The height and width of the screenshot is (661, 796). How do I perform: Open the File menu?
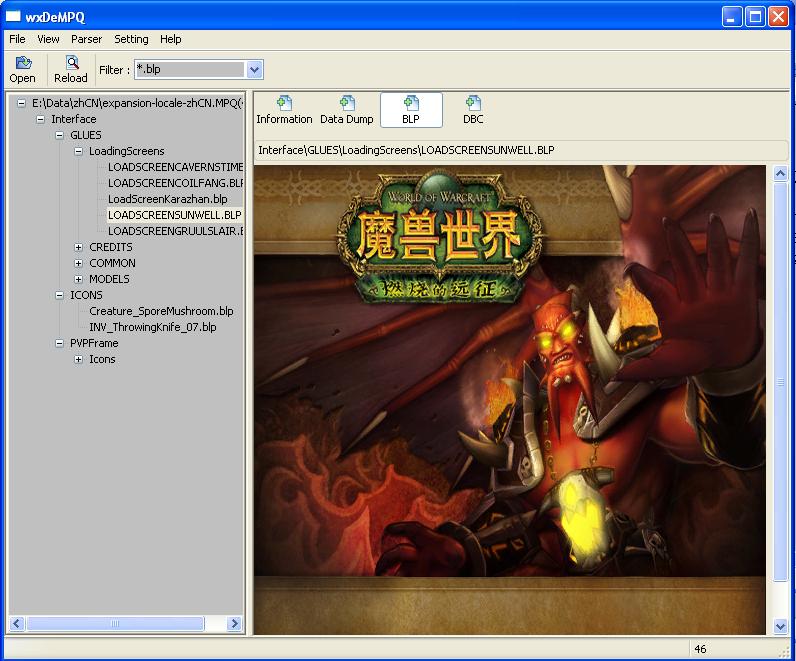click(17, 39)
